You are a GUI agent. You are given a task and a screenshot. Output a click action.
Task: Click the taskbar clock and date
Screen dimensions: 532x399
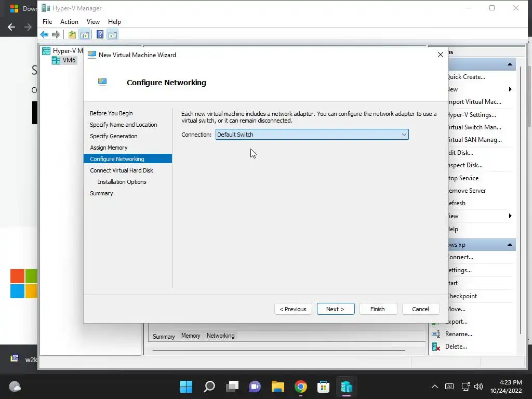coord(506,387)
